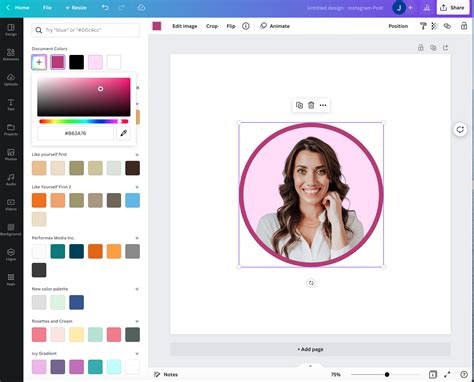Click the hex color code field

click(75, 133)
